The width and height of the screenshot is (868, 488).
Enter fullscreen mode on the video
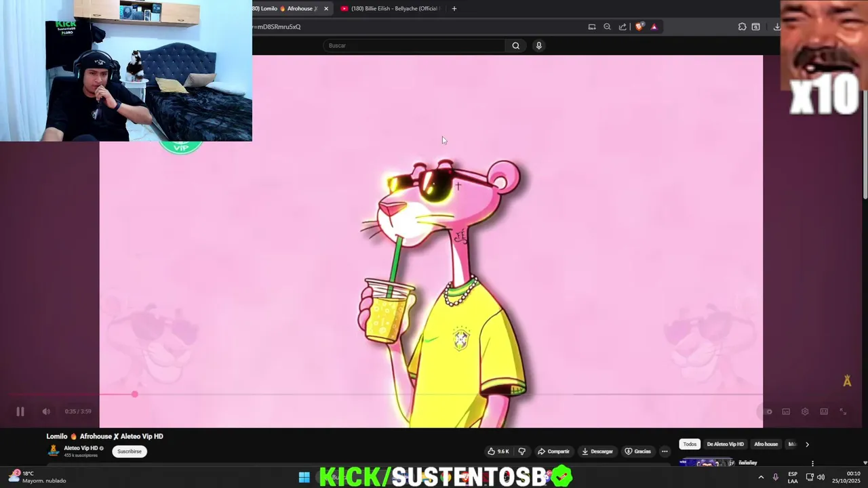coord(843,411)
